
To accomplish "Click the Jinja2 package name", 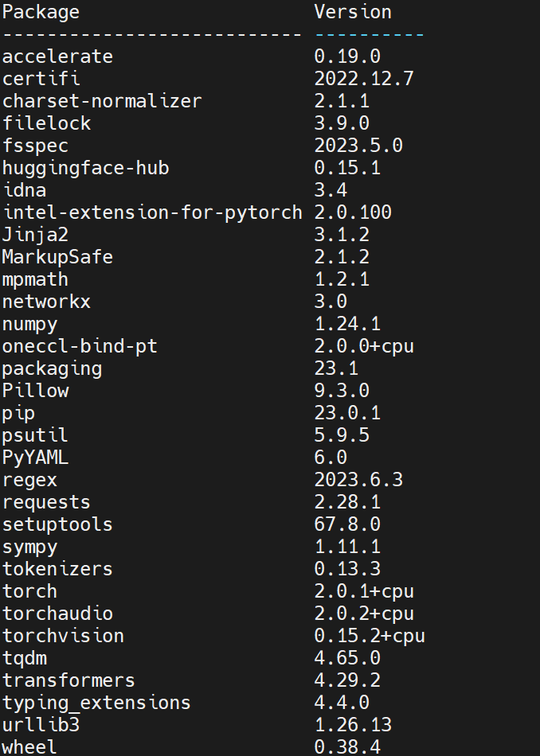I will [35, 234].
